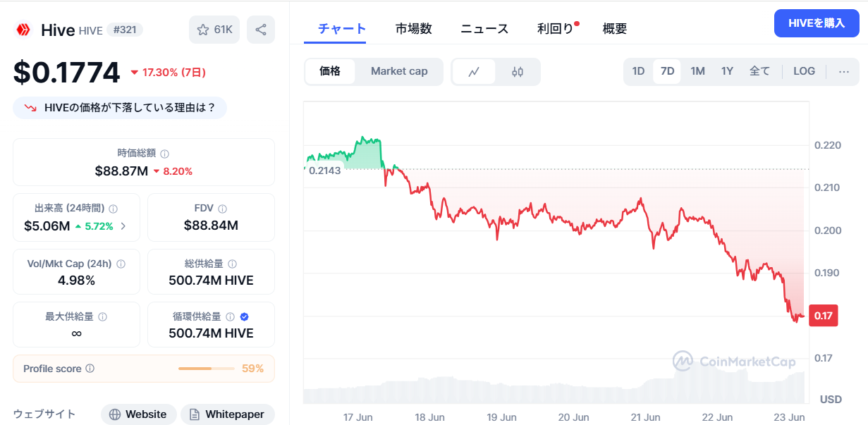Click the verified badge by 循環供給量
Image resolution: width=868 pixels, height=425 pixels.
click(x=244, y=316)
